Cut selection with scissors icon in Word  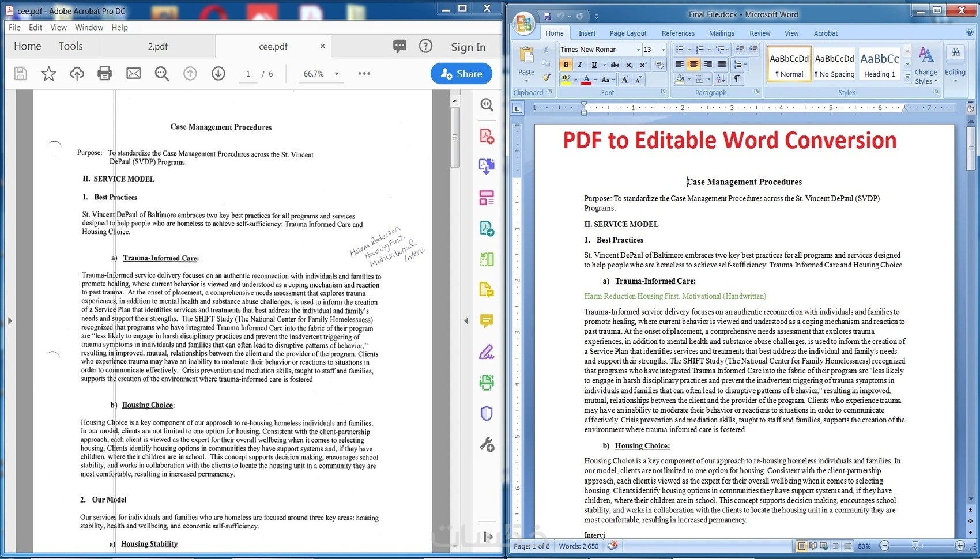[546, 50]
